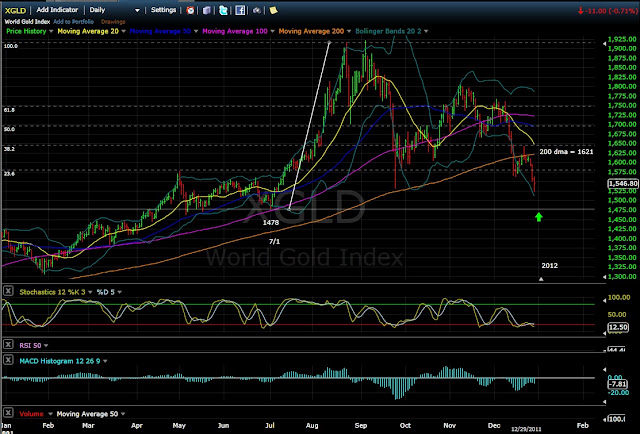Click the MACD Histogram 12 26 9 label
The height and width of the screenshot is (434, 640).
point(60,361)
